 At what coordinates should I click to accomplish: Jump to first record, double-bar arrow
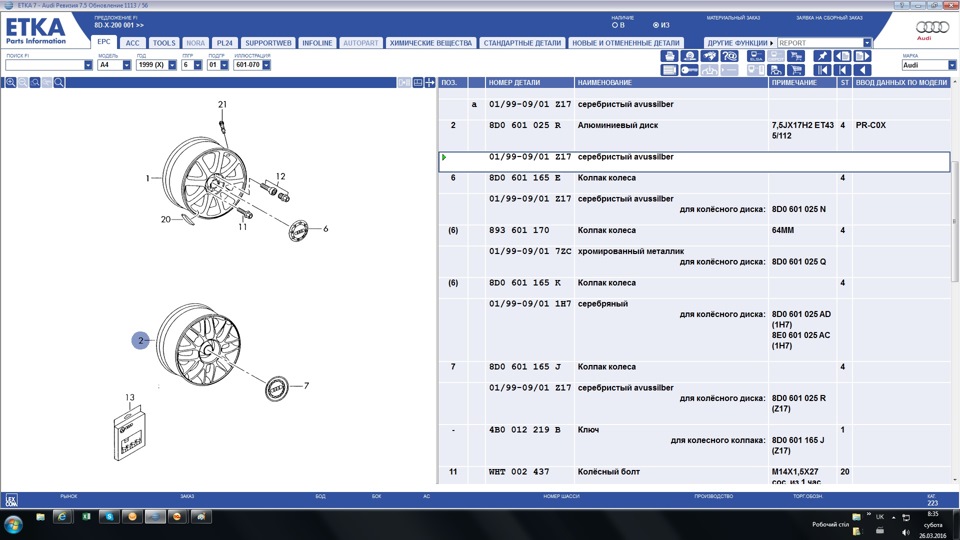coord(822,70)
